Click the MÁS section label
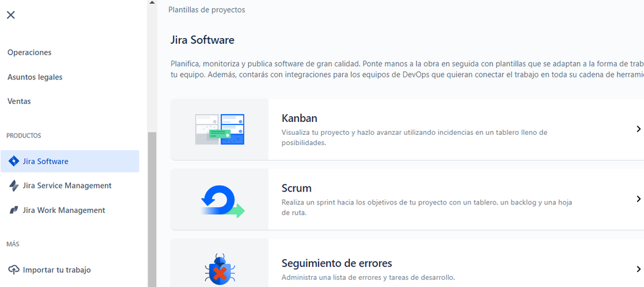Viewport: 644px width, 287px height. click(13, 244)
